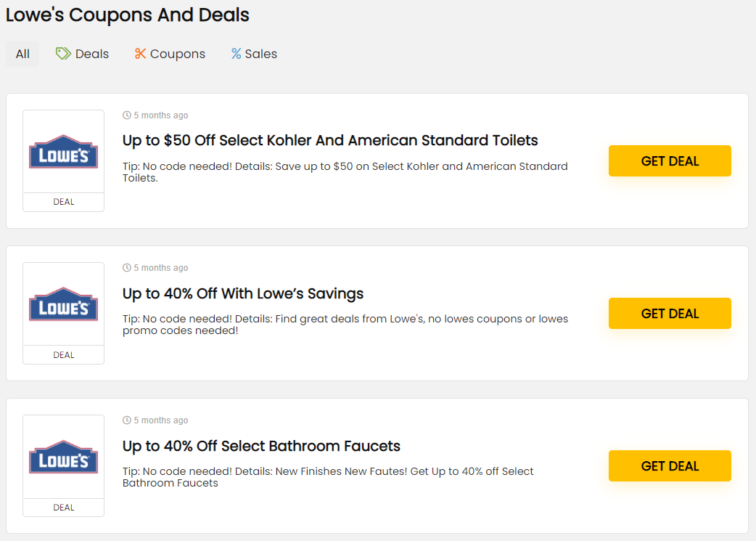
Task: Get the Kohler and American Standard toilets deal
Action: [x=670, y=161]
